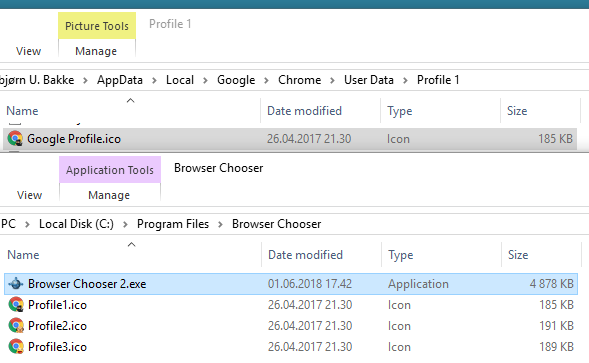Go to Local Disk (C:) in breadcrumb

(76, 224)
